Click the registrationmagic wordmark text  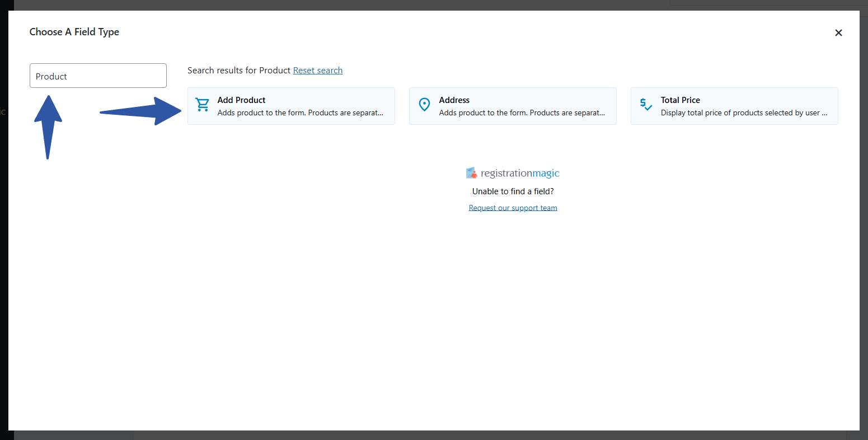click(x=520, y=174)
